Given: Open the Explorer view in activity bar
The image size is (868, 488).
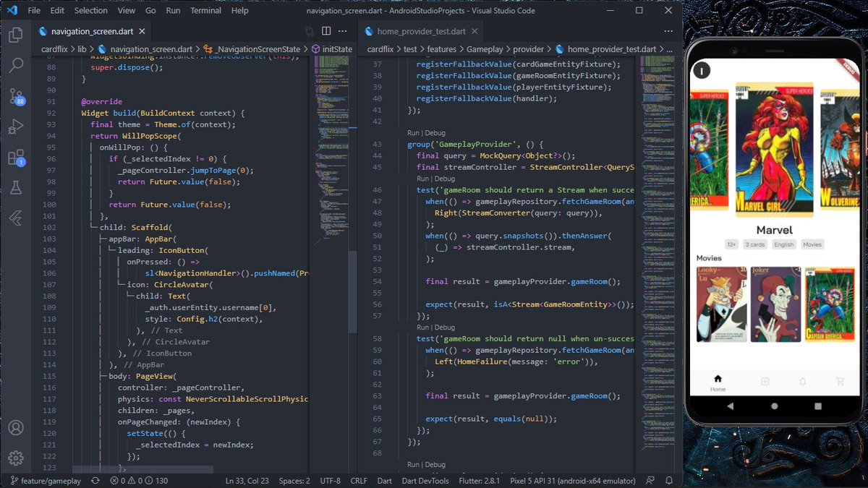Looking at the screenshot, I should [16, 34].
